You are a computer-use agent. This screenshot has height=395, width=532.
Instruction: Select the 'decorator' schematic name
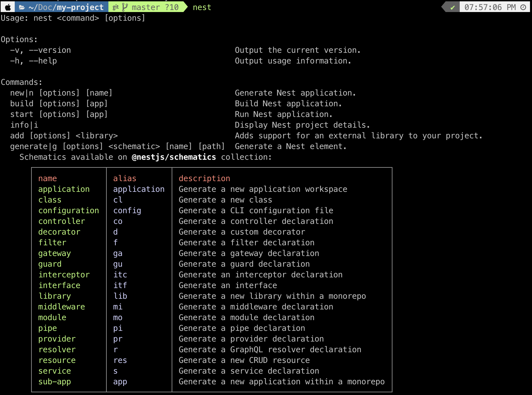click(59, 232)
